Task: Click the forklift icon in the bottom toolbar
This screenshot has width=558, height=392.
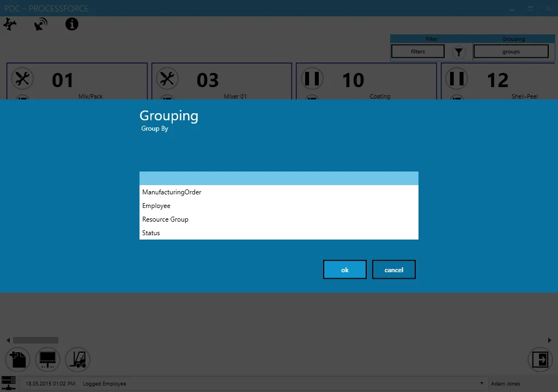Action: pyautogui.click(x=77, y=359)
